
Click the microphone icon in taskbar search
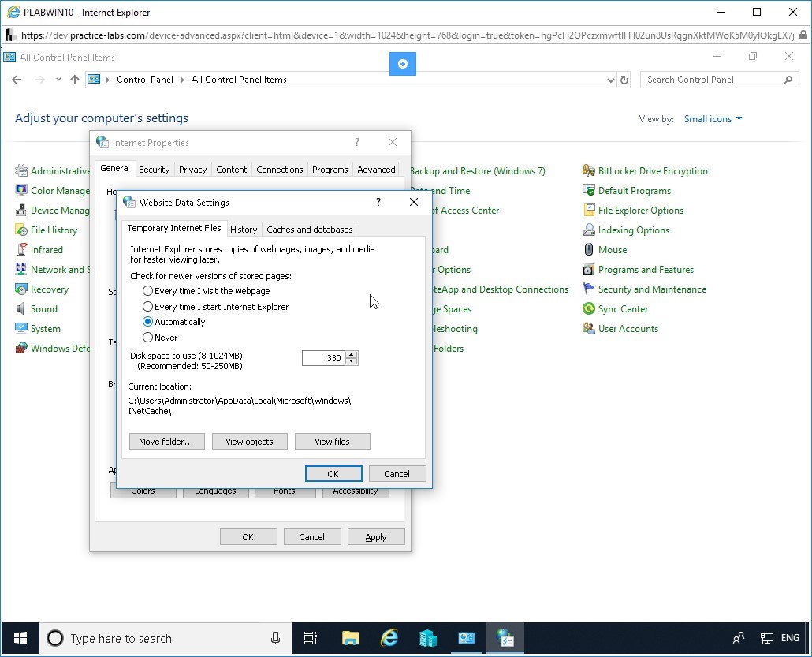coord(275,638)
